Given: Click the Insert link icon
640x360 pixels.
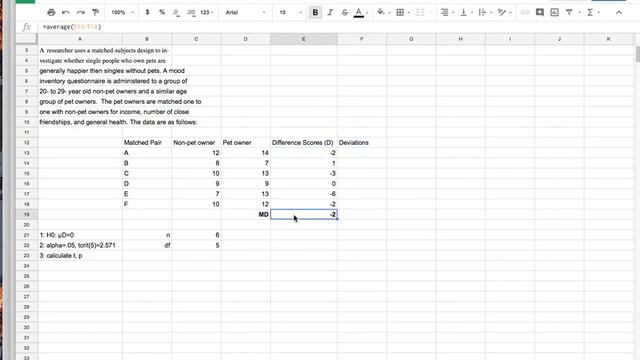Looking at the screenshot, I should (525, 13).
